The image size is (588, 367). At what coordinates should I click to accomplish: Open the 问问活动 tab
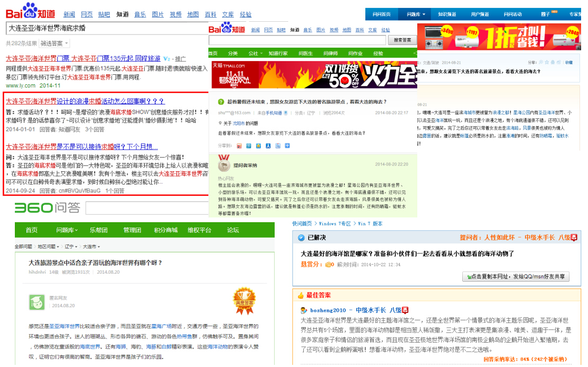click(513, 14)
